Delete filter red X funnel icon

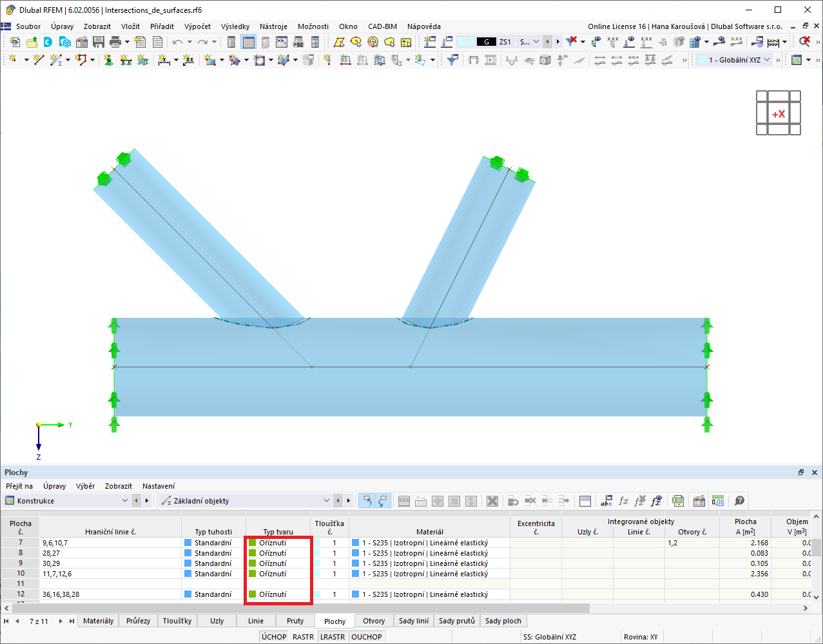coord(571,42)
